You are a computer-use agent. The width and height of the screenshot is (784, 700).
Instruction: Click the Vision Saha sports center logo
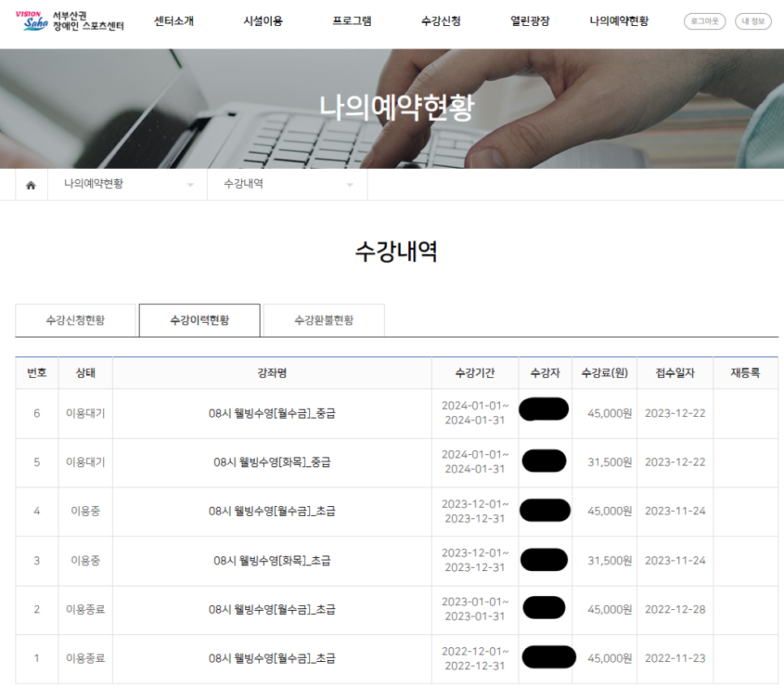pyautogui.click(x=70, y=21)
